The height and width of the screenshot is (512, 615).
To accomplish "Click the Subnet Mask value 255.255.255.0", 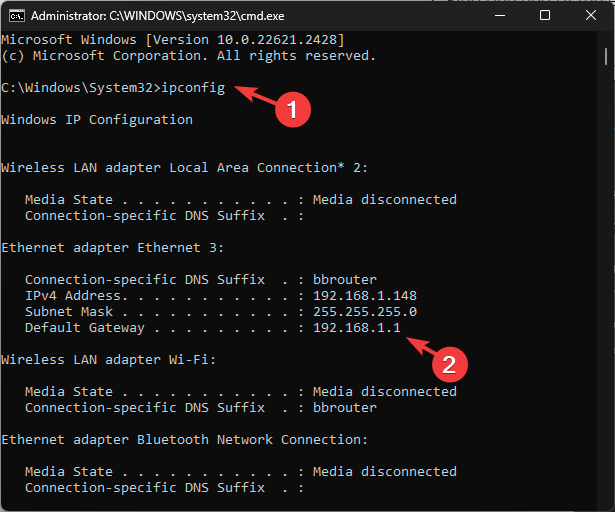I will 365,312.
